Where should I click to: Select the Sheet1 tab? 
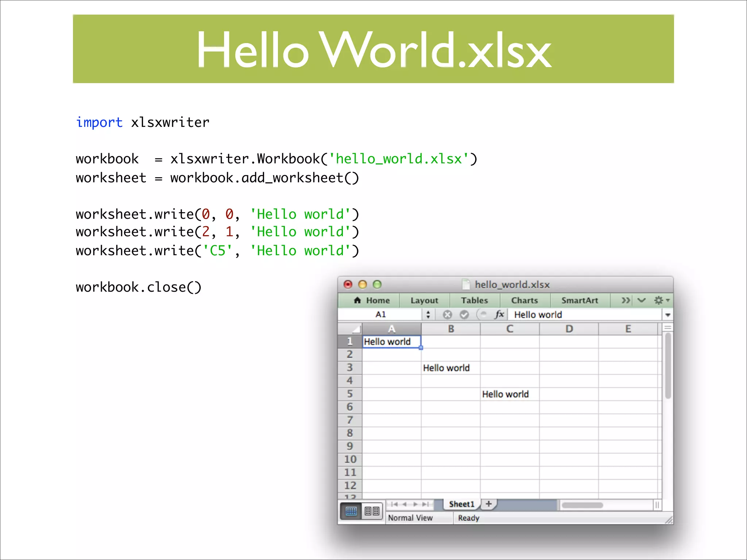coord(462,504)
